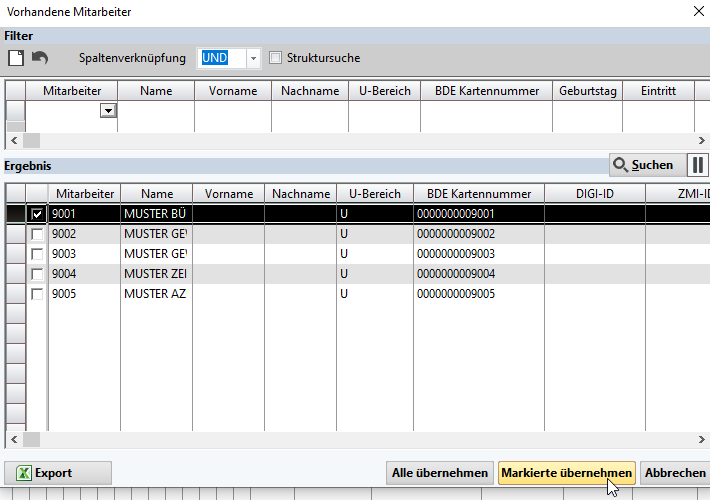Click the new blank filter icon

(15, 58)
